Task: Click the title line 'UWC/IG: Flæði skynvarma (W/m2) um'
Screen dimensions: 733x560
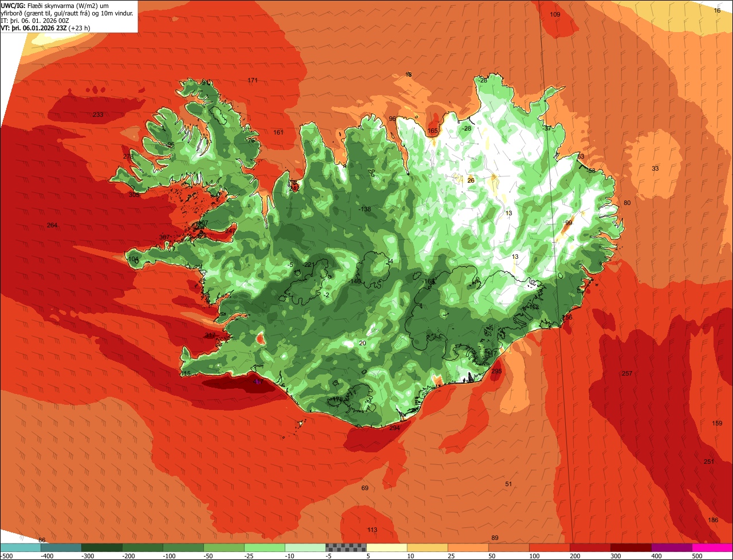Action: [55, 5]
